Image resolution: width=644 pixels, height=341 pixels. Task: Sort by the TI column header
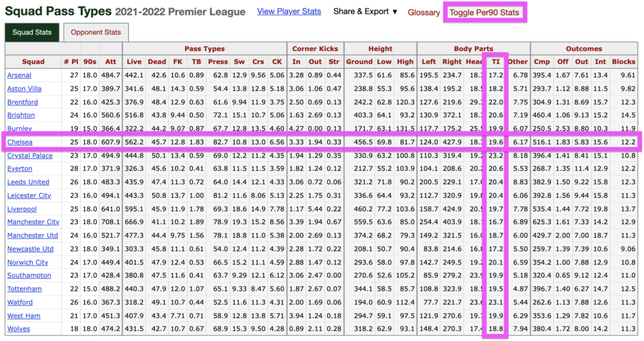pos(496,62)
